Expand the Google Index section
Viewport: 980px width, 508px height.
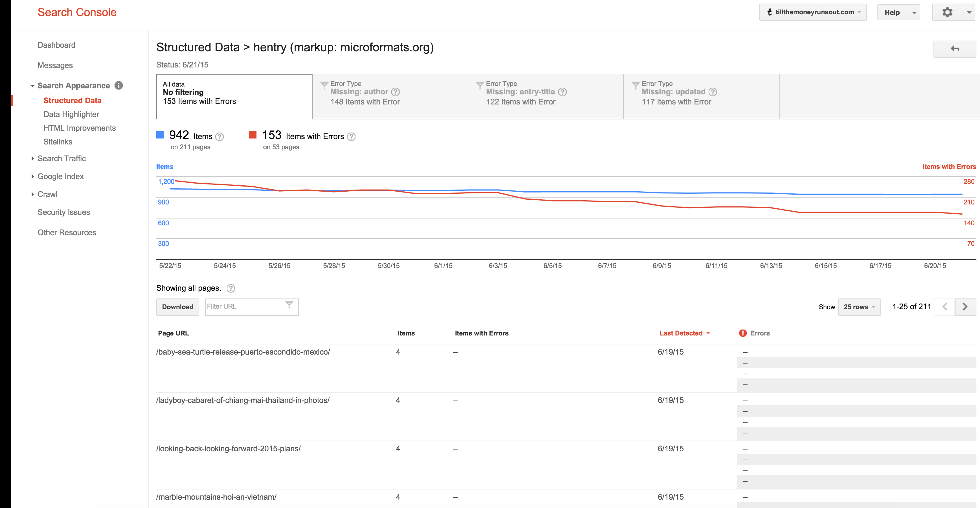pos(32,176)
